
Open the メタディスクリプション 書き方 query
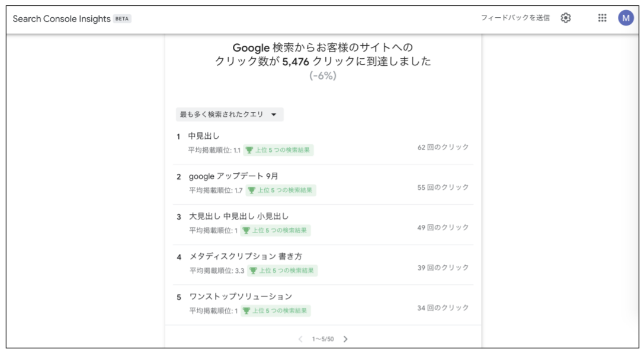click(x=245, y=256)
